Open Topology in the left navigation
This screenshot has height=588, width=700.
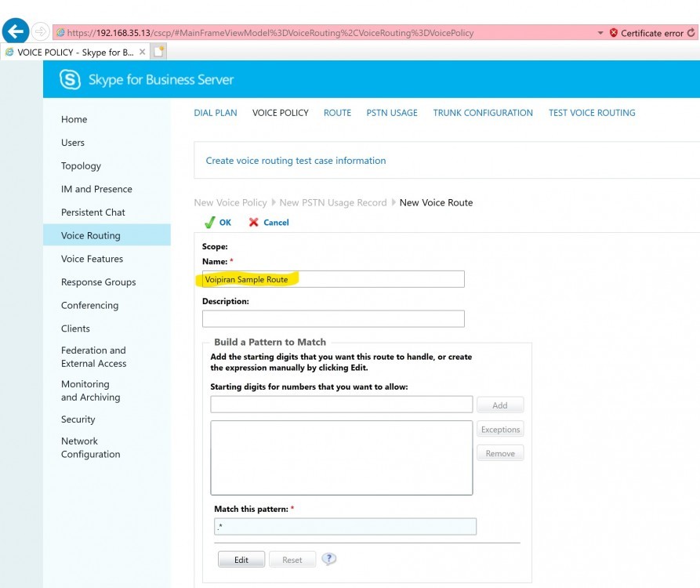81,166
